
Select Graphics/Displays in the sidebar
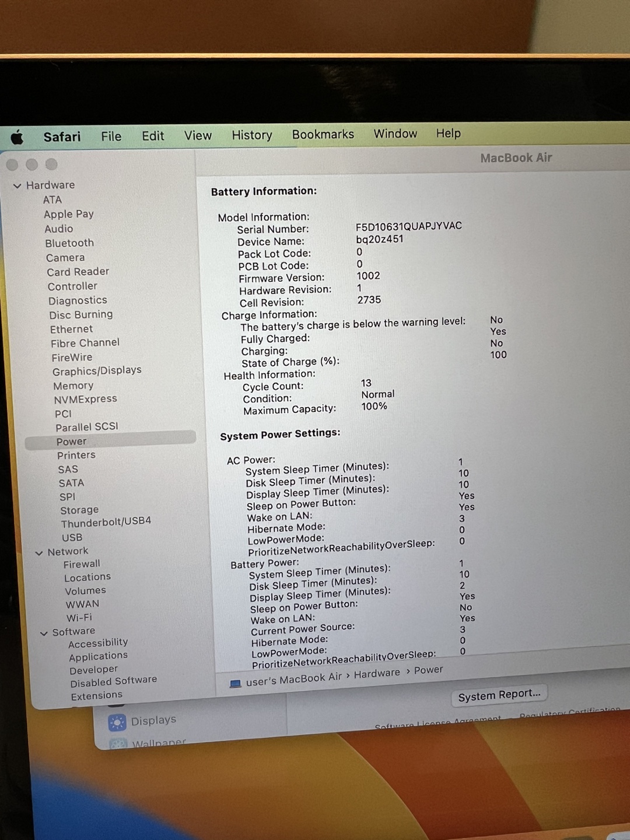click(97, 371)
